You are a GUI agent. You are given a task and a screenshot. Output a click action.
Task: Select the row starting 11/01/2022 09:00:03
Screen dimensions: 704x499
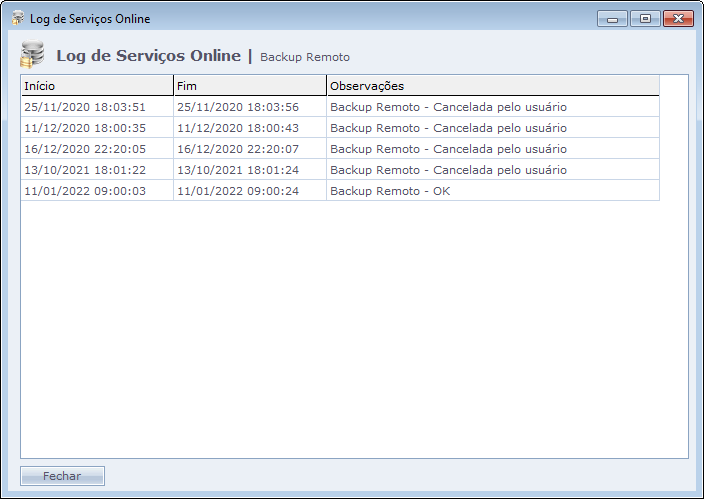coord(85,191)
